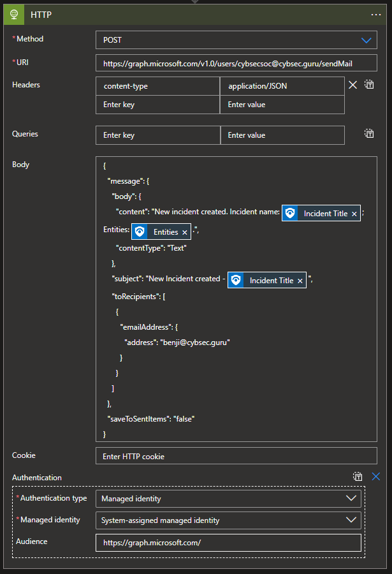Click Sentinel icon on subject Incident Title token
Viewport: 392px width, 574px height.
coord(236,280)
